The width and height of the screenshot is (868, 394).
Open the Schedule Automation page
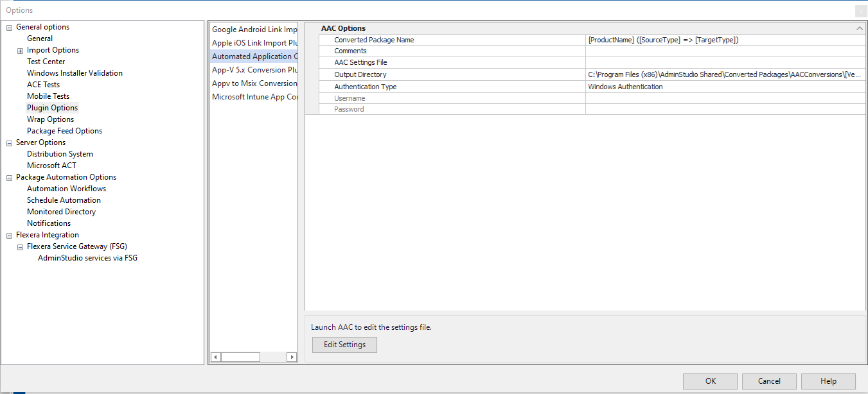tap(64, 200)
